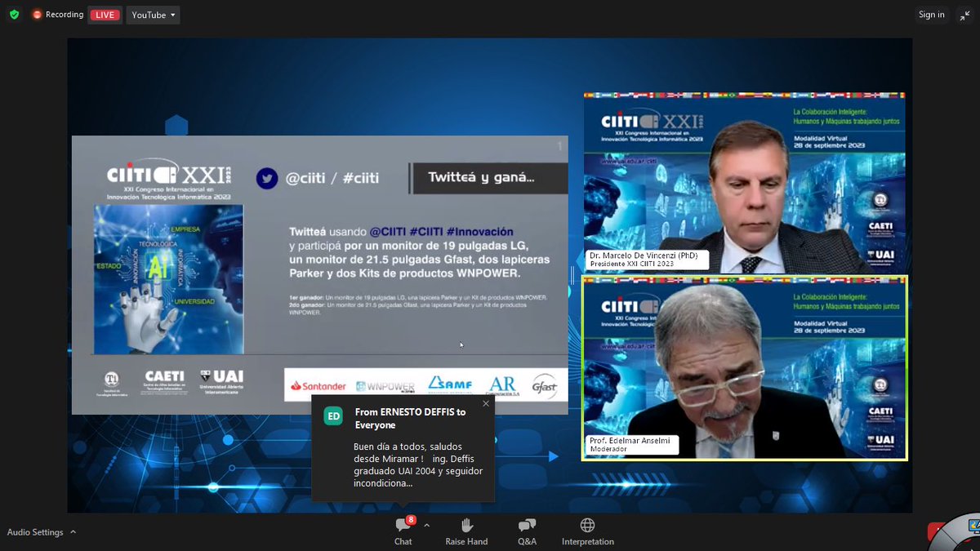Open the Q&A panel

(x=527, y=531)
